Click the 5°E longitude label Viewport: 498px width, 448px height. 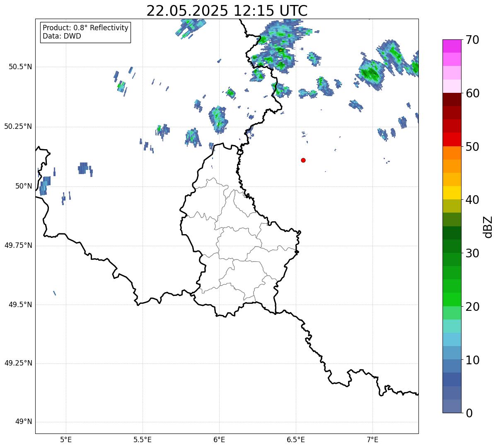(x=66, y=440)
